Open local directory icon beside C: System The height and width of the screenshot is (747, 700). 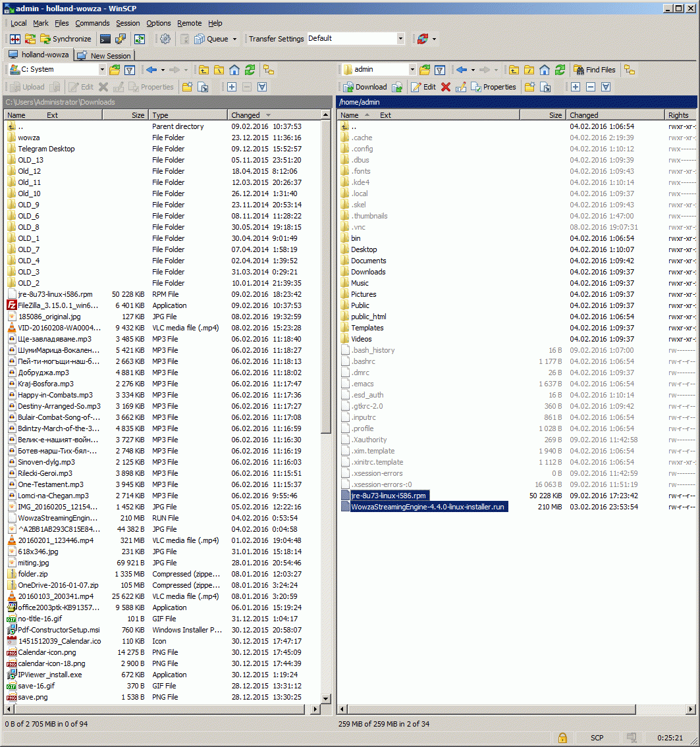115,70
